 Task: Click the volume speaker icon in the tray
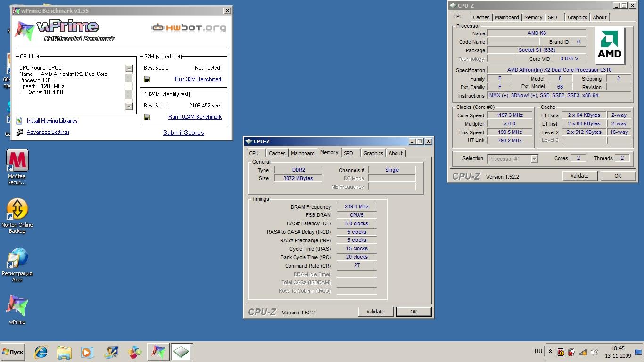594,352
